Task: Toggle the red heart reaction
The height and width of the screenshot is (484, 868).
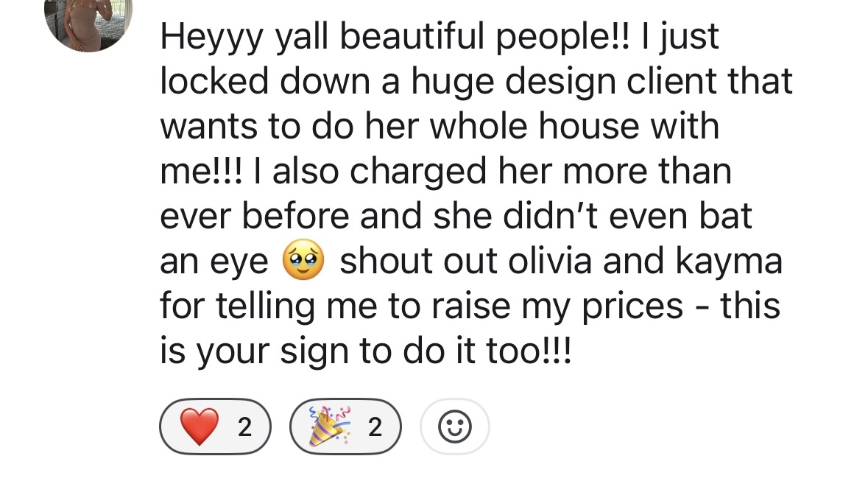Action: (215, 427)
